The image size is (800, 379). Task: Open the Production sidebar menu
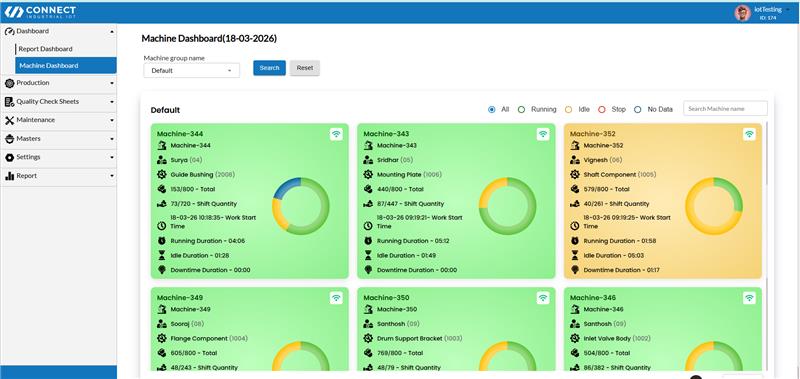pos(59,83)
